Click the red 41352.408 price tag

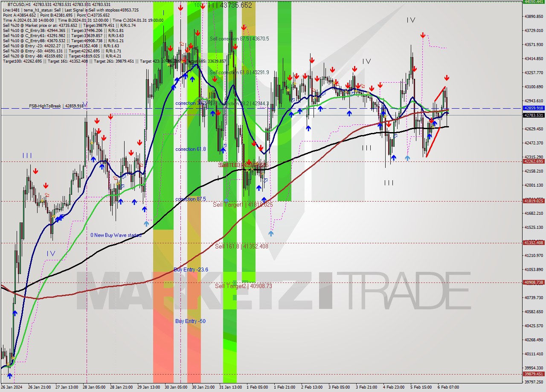point(534,242)
